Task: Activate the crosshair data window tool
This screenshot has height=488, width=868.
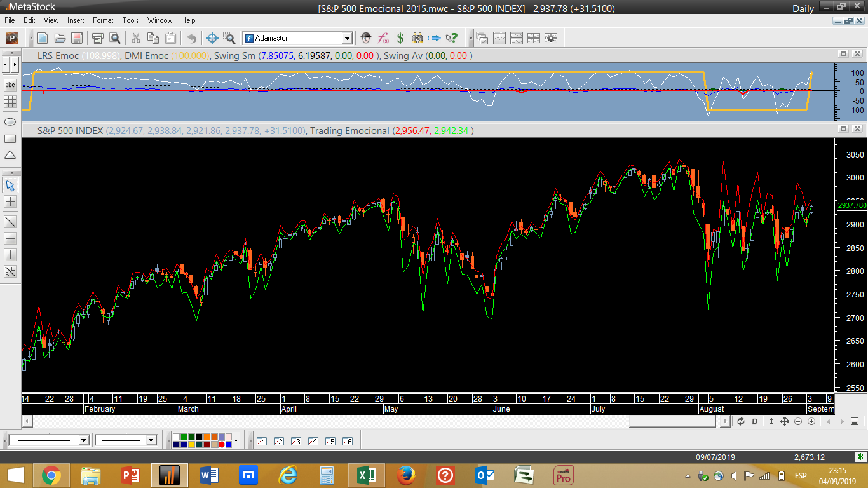Action: [x=212, y=38]
